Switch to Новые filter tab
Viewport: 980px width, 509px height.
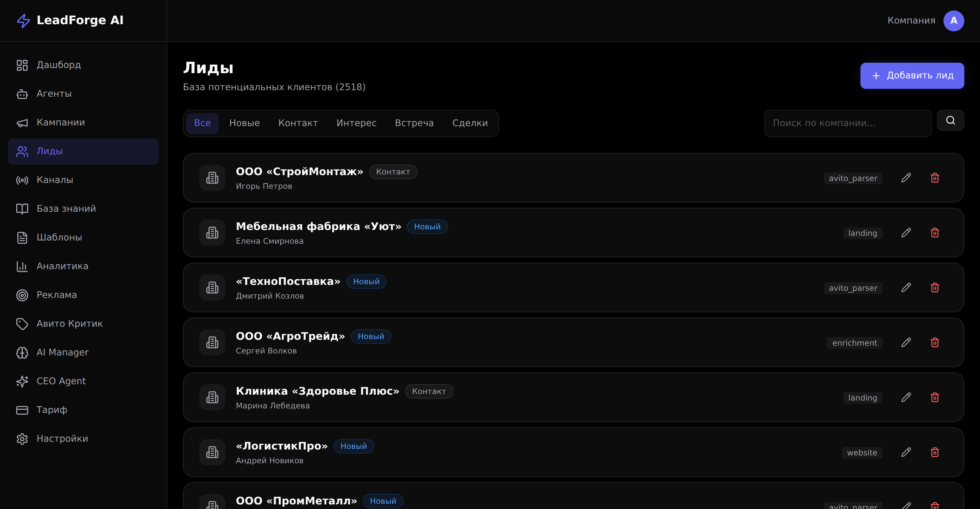coord(245,123)
